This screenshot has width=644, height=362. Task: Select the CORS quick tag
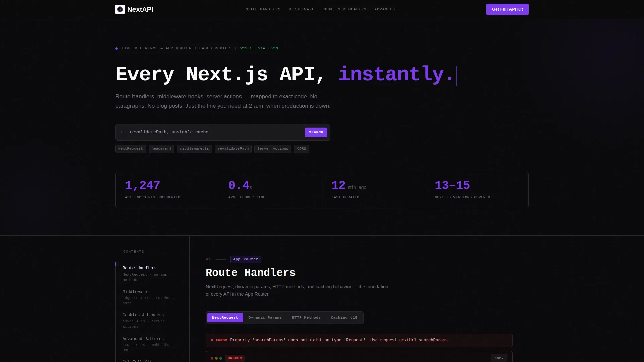pyautogui.click(x=302, y=149)
